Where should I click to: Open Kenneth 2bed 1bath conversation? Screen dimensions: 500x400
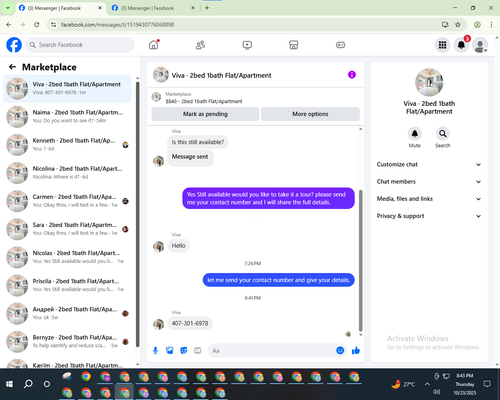[67, 145]
